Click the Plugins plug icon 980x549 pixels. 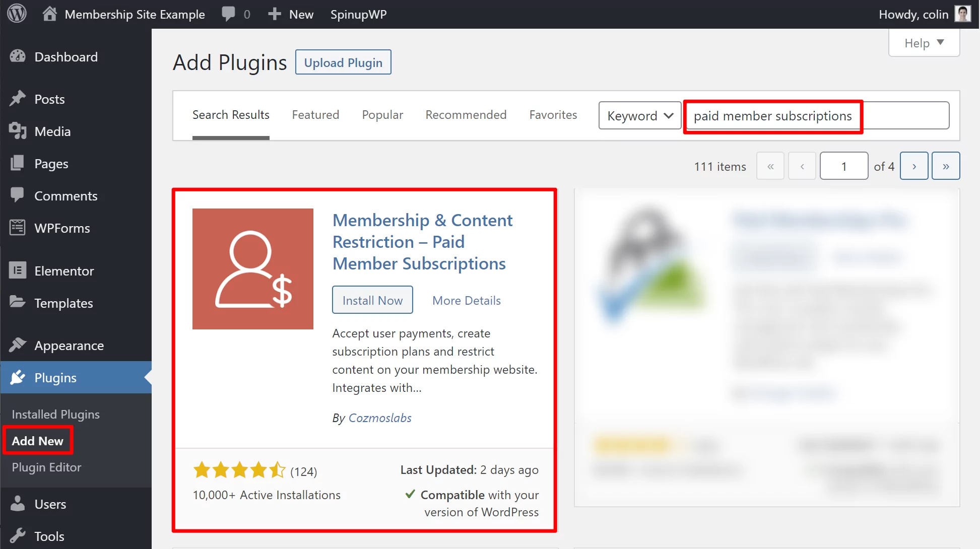click(x=18, y=377)
